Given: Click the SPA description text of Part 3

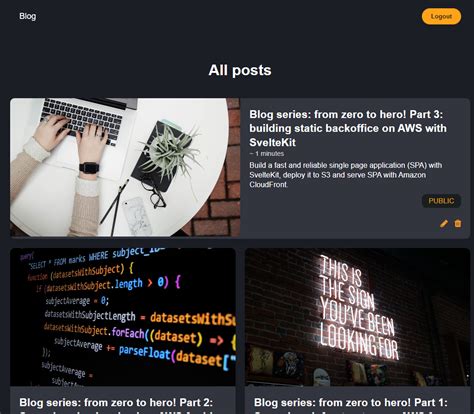Looking at the screenshot, I should tap(346, 175).
